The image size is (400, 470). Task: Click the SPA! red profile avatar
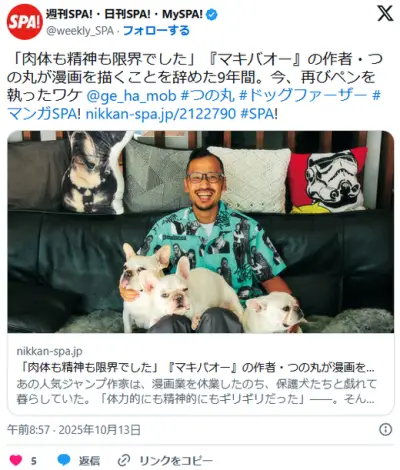click(24, 22)
